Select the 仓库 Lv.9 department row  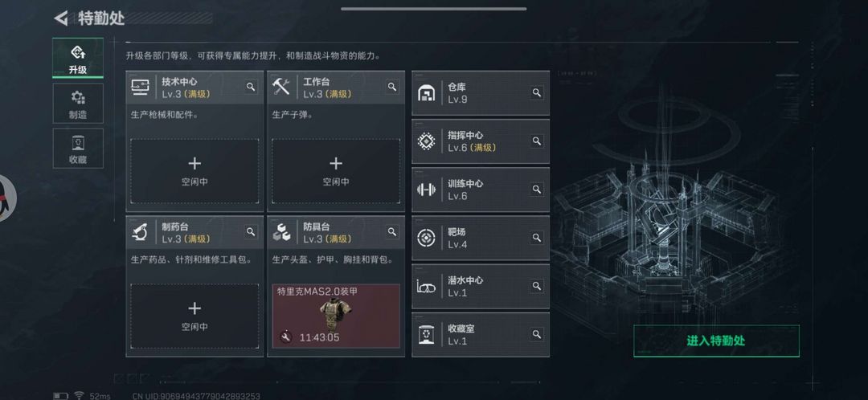point(481,93)
